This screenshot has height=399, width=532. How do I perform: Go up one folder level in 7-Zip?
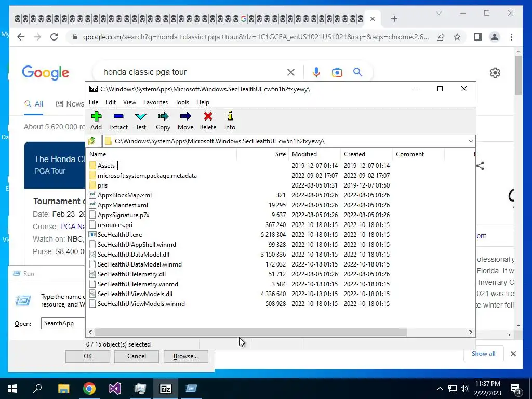point(92,141)
